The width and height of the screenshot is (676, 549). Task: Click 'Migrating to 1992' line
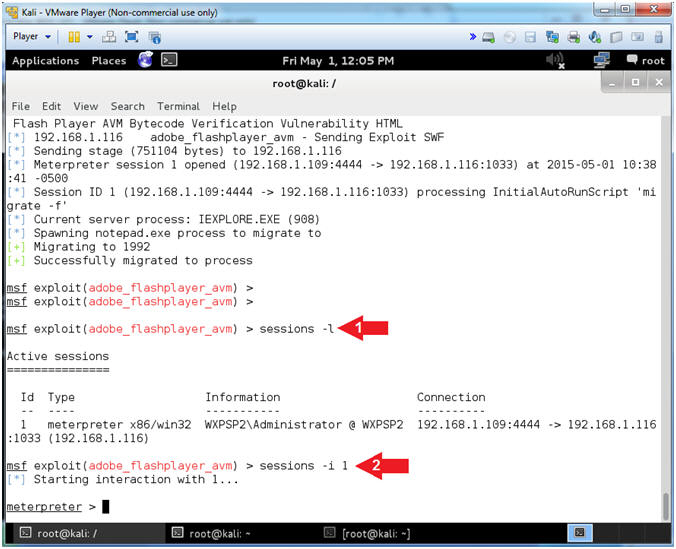92,247
